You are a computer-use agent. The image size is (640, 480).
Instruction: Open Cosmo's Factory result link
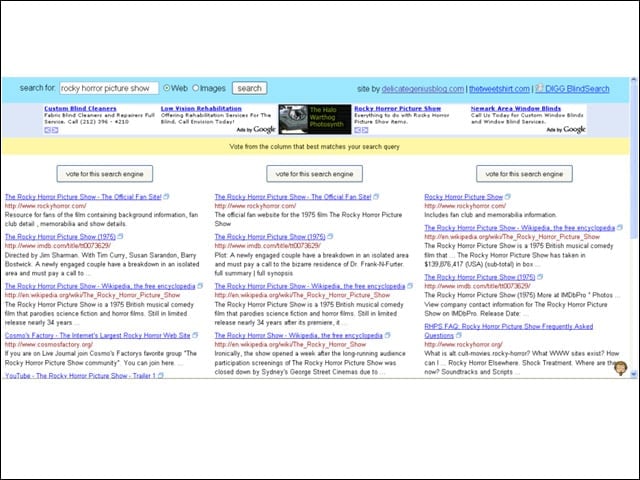click(x=98, y=336)
